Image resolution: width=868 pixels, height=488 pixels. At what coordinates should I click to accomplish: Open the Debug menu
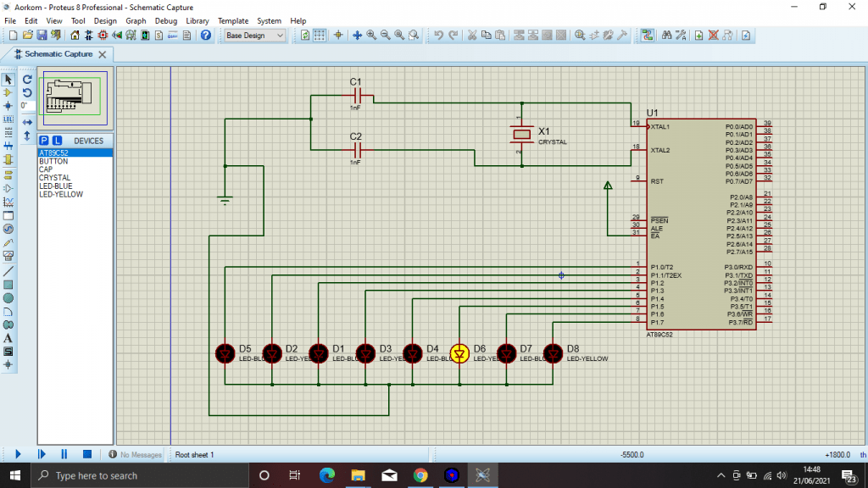[166, 20]
